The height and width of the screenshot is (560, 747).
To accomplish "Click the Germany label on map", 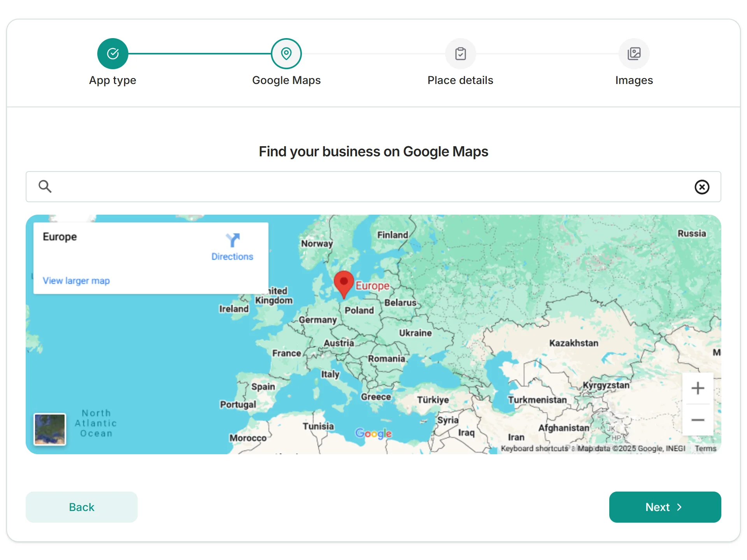I will pyautogui.click(x=318, y=320).
